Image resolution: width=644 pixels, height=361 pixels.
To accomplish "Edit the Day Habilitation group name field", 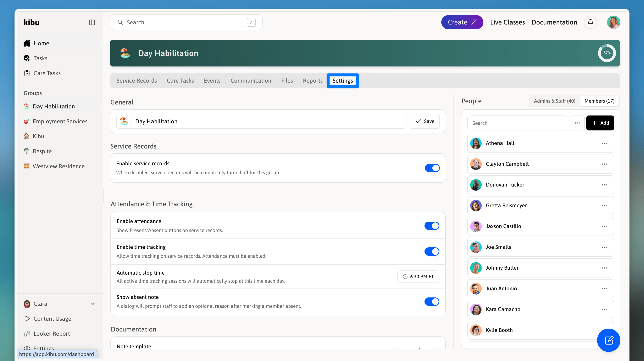I will pos(269,122).
